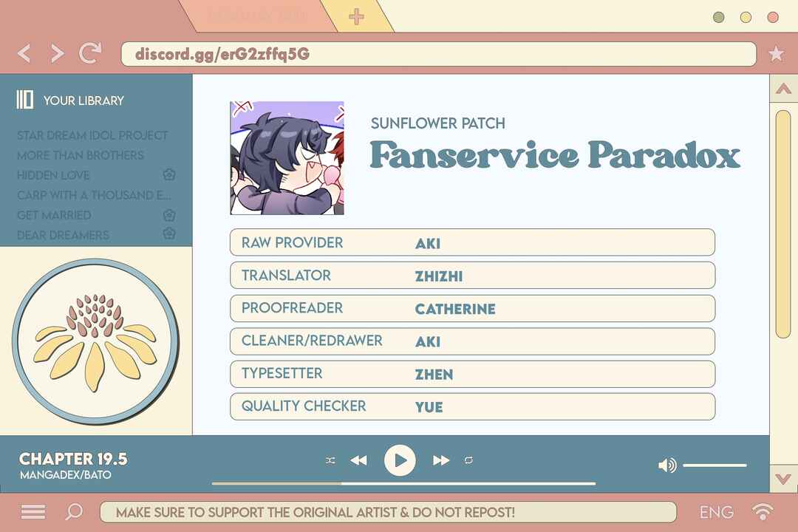Skip to previous with rewind button
The image size is (798, 532).
[359, 460]
